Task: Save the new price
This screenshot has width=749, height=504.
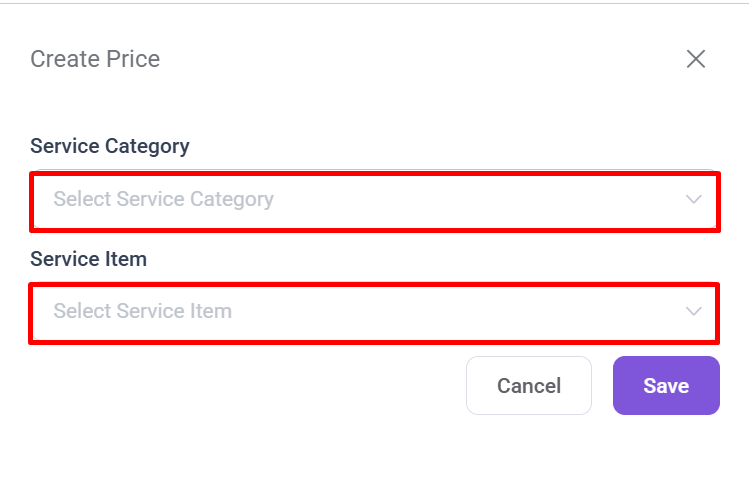Action: click(x=666, y=386)
